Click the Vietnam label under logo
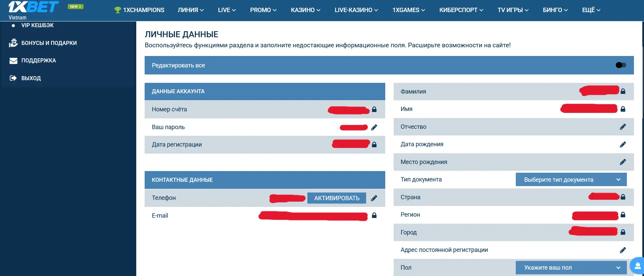The width and height of the screenshot is (644, 276). tap(17, 18)
